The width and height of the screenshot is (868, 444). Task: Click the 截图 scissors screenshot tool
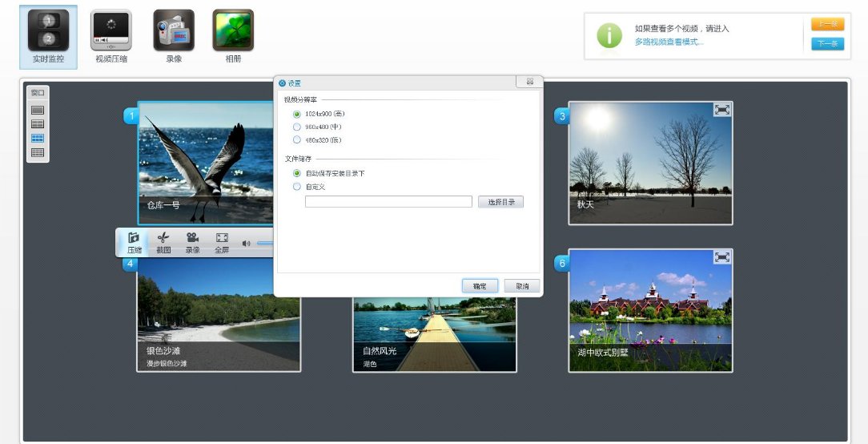163,242
